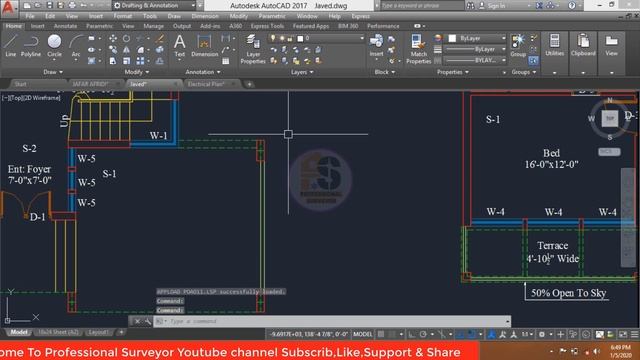
Task: Toggle the layer freeze sun icon
Action: click(x=282, y=38)
